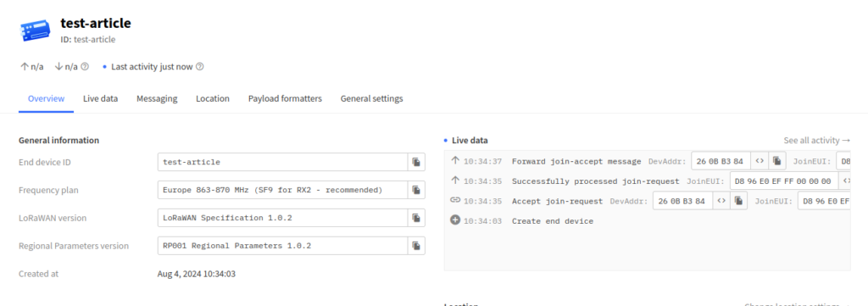Follow the See all activity link
868x306 pixels.
(x=816, y=140)
